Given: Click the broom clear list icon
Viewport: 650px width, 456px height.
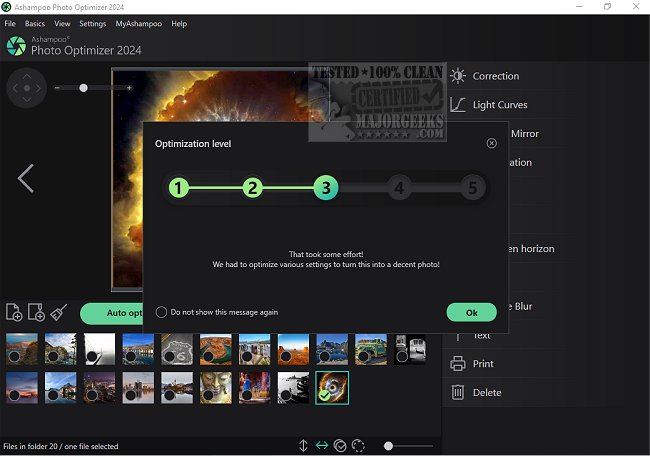Looking at the screenshot, I should (58, 312).
